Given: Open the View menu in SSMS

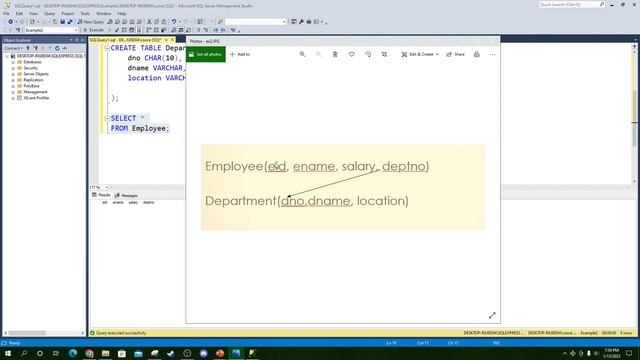Looking at the screenshot, I should click(33, 13).
